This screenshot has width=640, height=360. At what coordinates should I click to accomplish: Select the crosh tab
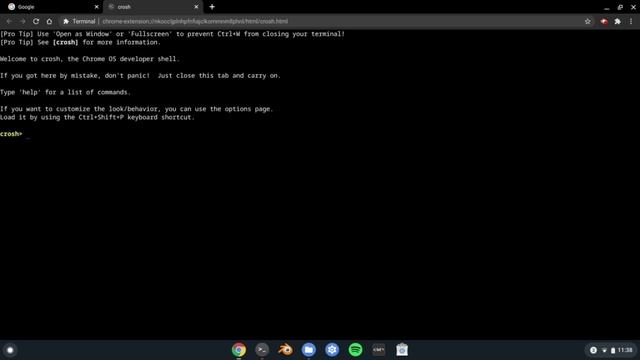click(x=153, y=7)
